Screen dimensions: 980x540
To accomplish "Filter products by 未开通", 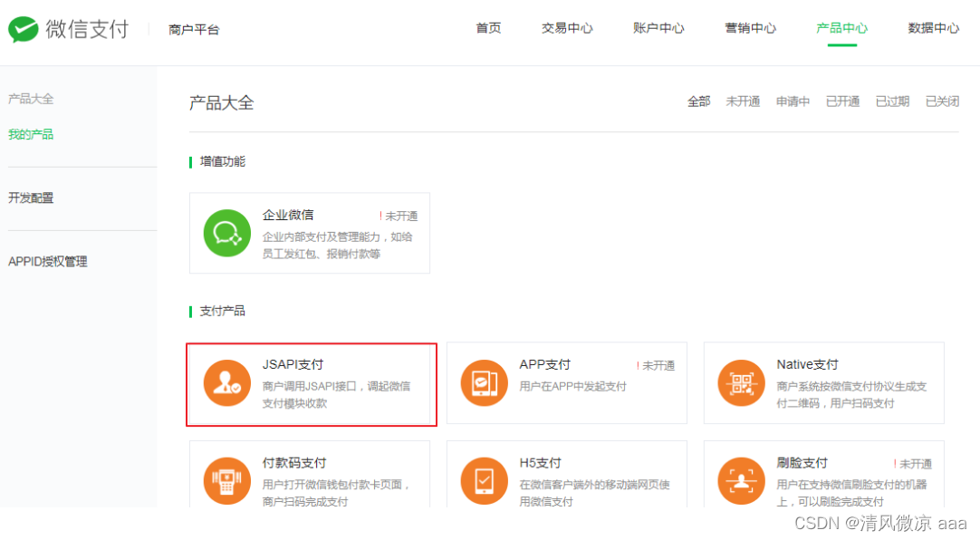I will point(743,101).
